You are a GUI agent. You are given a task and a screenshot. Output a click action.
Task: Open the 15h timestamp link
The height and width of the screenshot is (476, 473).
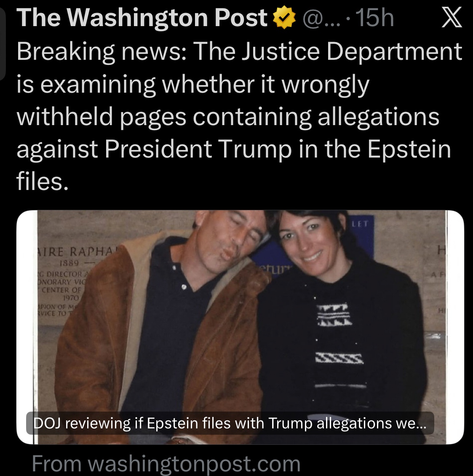pos(375,18)
